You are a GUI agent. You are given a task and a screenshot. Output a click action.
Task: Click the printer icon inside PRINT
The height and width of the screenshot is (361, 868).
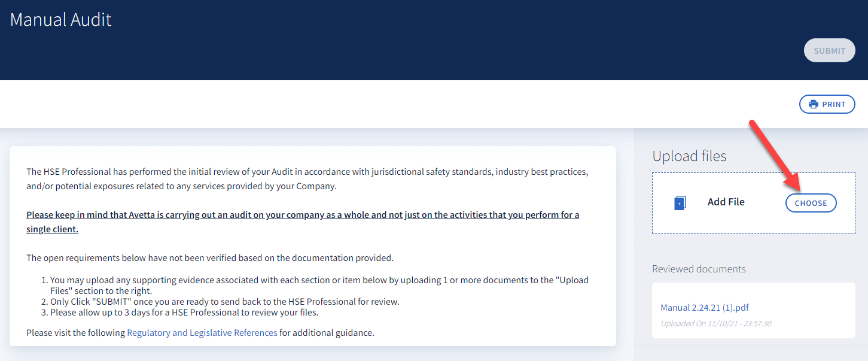point(814,104)
